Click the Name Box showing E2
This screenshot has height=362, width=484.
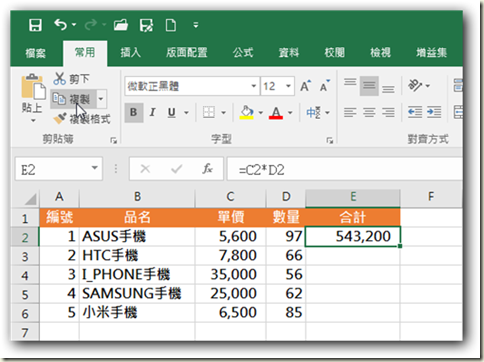tap(59, 169)
